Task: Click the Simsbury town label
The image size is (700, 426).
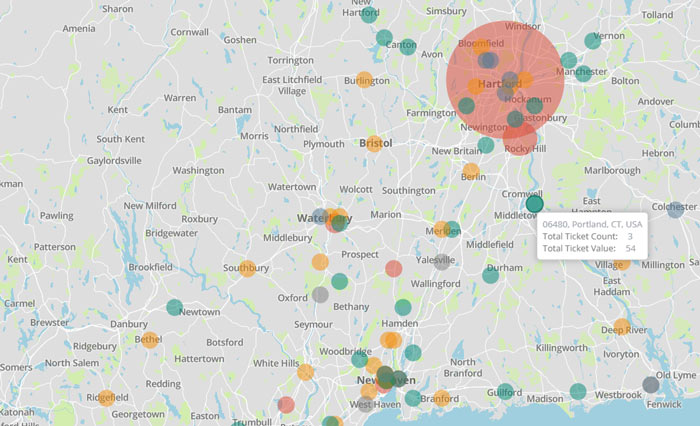Action: coord(446,11)
